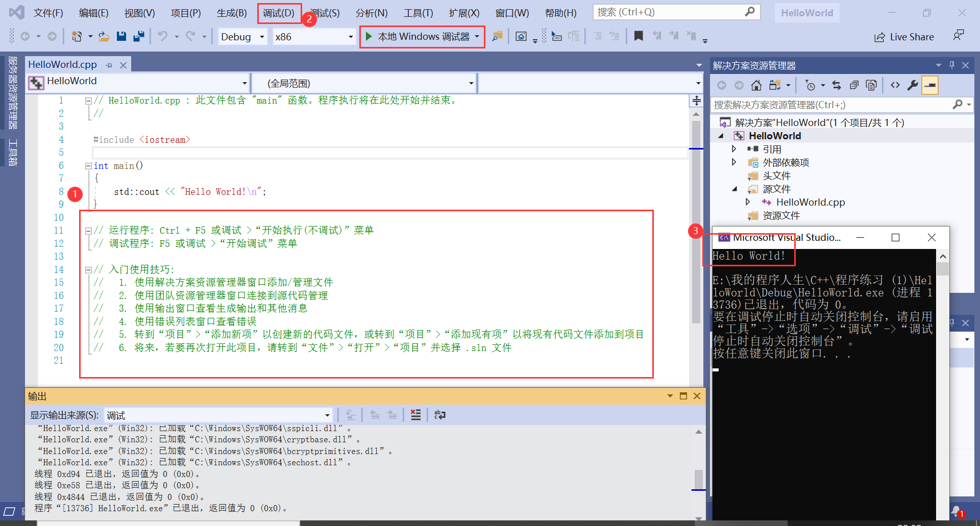This screenshot has height=526, width=980.
Task: Open Properties via the wrench icon
Action: [913, 85]
